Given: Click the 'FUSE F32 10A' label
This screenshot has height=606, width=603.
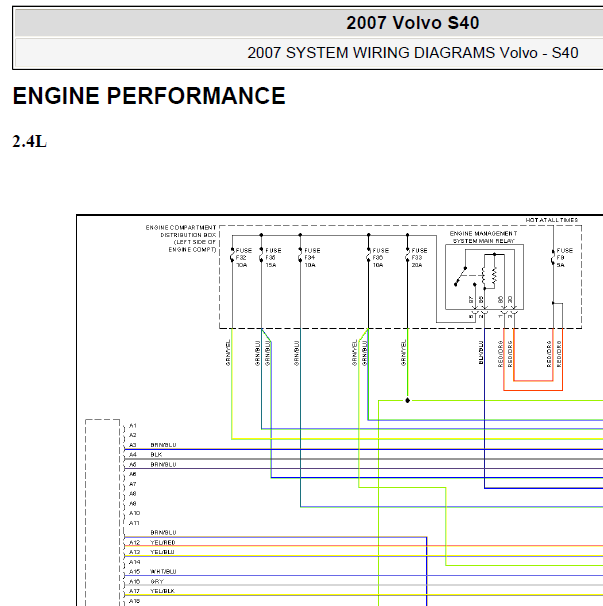Looking at the screenshot, I should (x=244, y=258).
